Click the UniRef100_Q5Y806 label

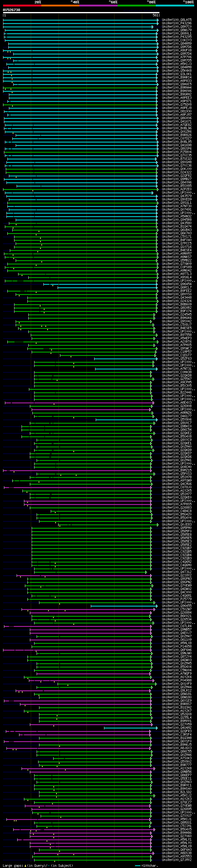177,419
